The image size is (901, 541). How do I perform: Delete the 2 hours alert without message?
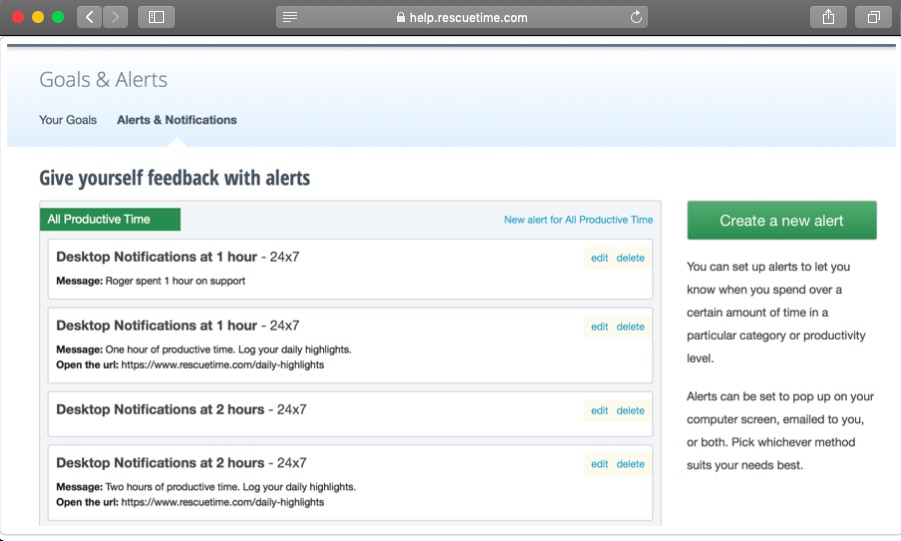[x=630, y=410]
